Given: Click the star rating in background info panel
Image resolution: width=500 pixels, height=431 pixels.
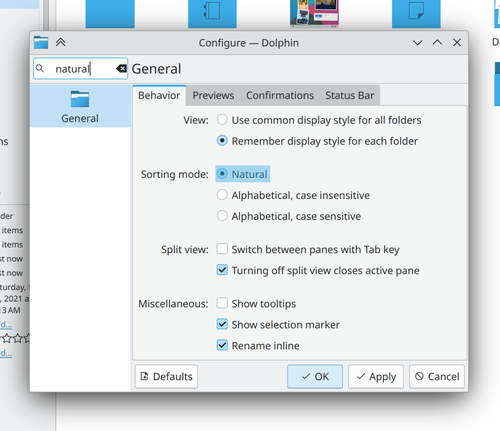Looking at the screenshot, I should click(15, 339).
